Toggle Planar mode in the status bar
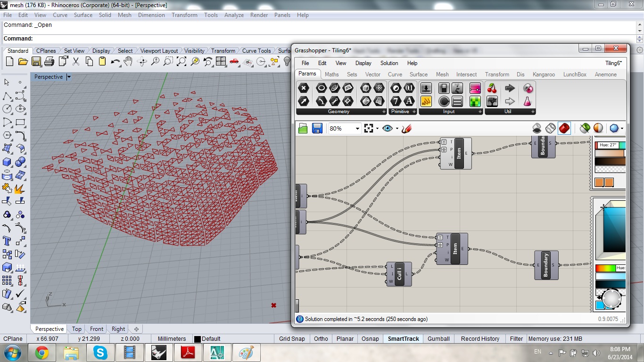The height and width of the screenshot is (362, 644). (x=345, y=338)
